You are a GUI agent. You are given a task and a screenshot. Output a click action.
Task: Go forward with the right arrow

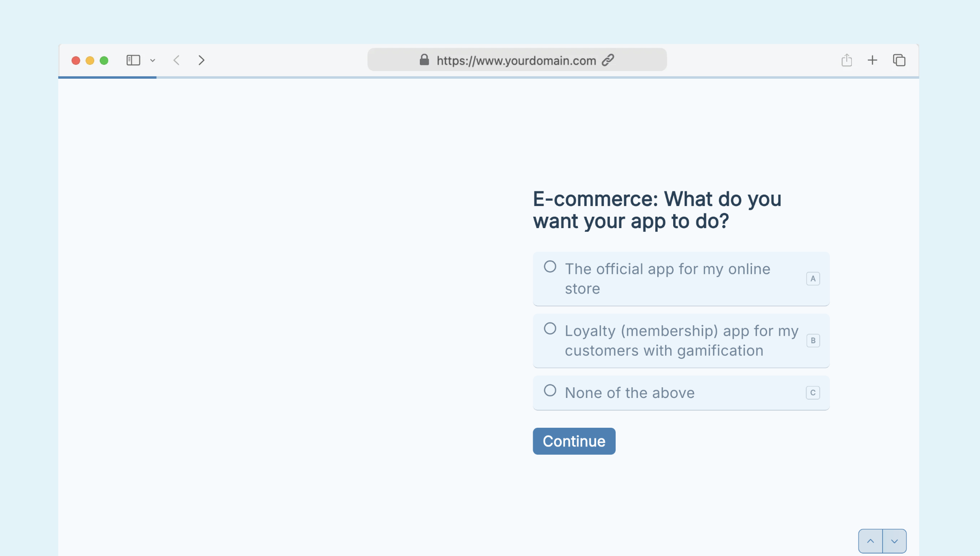tap(201, 60)
